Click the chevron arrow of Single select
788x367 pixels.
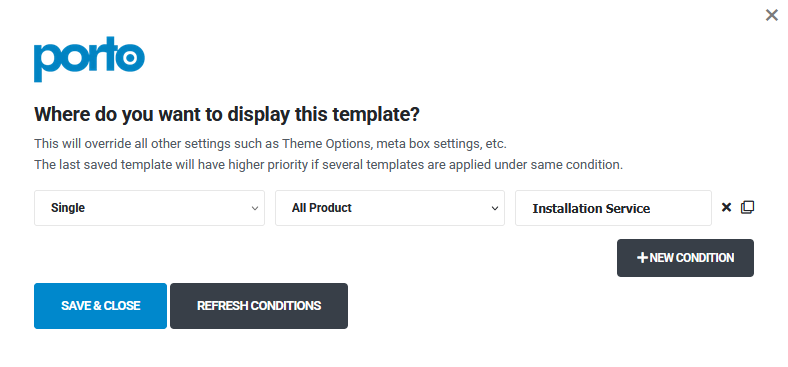coord(255,208)
